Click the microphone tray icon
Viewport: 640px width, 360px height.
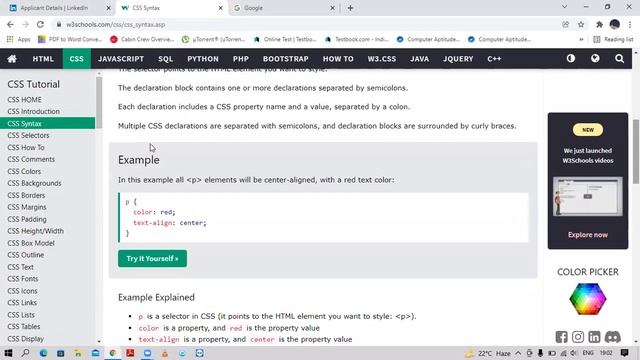pos(540,353)
